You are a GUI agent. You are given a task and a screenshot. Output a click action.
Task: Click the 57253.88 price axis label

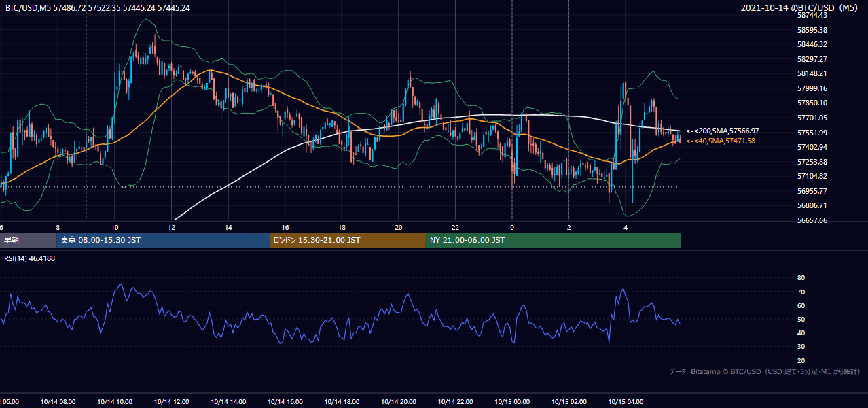click(x=812, y=162)
